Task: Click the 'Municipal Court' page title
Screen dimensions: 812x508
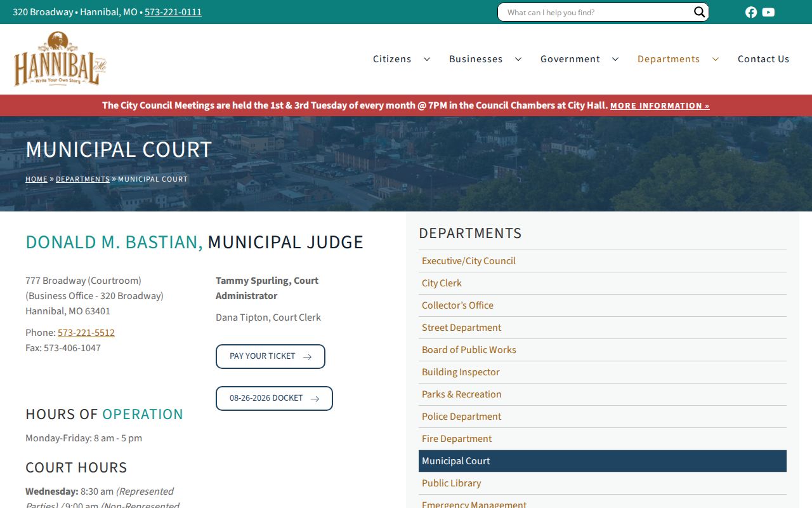Action: click(x=119, y=149)
